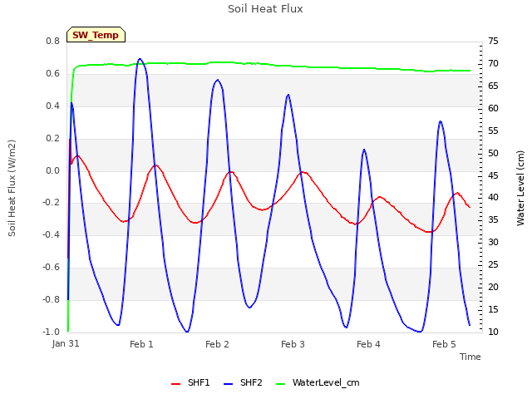Click the -0.6 left axis value
This screenshot has width=532, height=399.
(52, 268)
